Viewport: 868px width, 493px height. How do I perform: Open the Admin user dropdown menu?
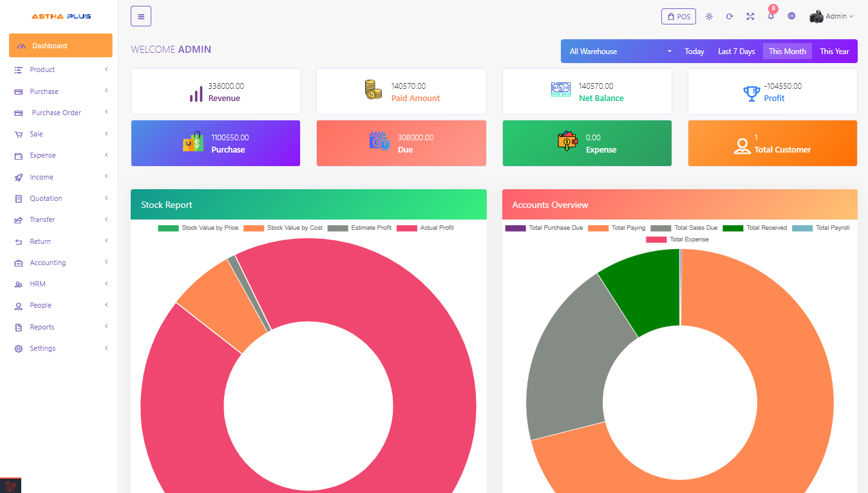click(832, 17)
